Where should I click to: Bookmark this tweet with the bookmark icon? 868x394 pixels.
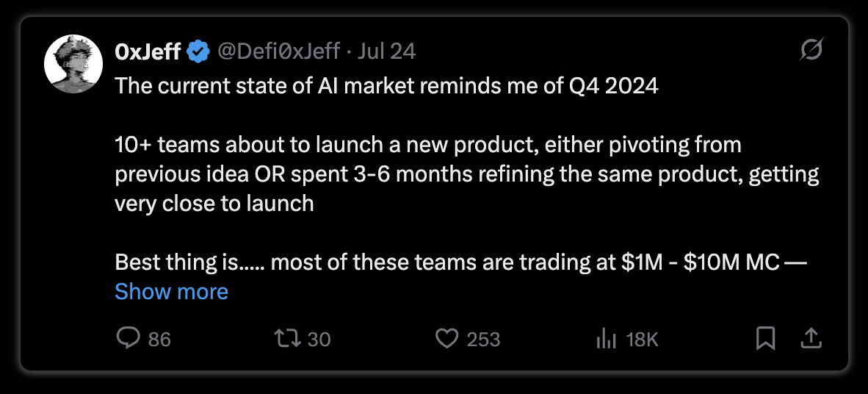tap(766, 338)
